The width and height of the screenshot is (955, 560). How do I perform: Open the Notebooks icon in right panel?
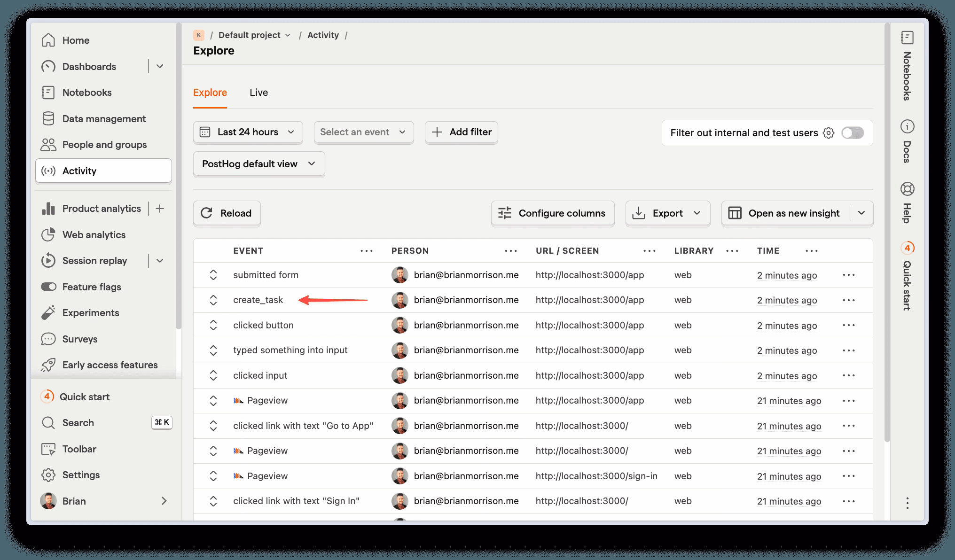click(907, 38)
